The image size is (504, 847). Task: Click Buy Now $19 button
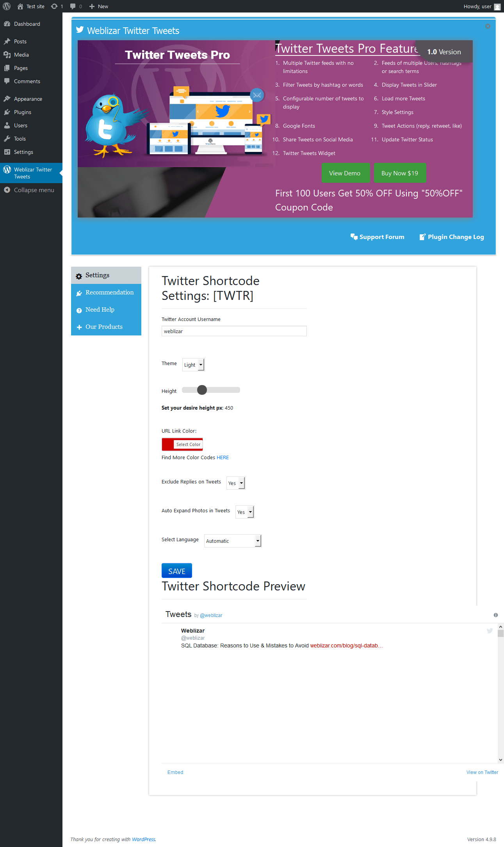tap(400, 173)
